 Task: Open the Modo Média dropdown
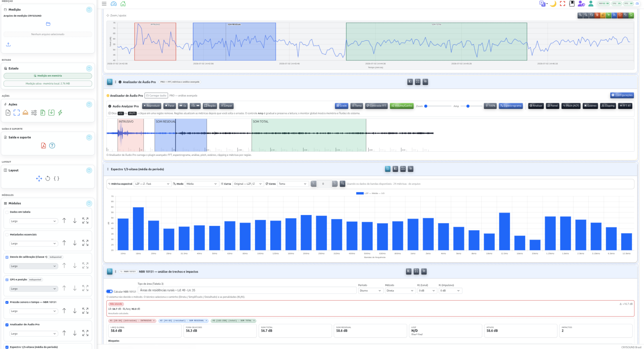point(201,184)
